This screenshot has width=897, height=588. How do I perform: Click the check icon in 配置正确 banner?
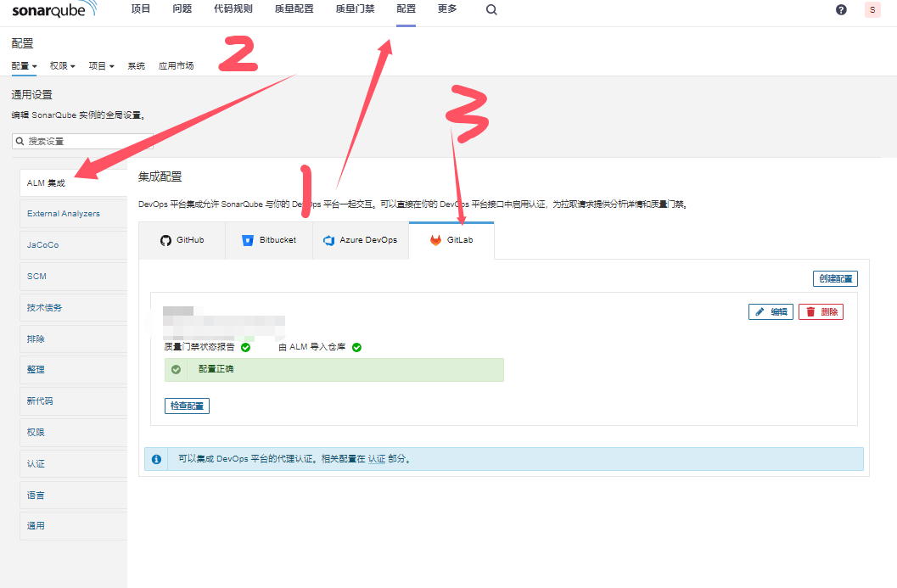(177, 369)
